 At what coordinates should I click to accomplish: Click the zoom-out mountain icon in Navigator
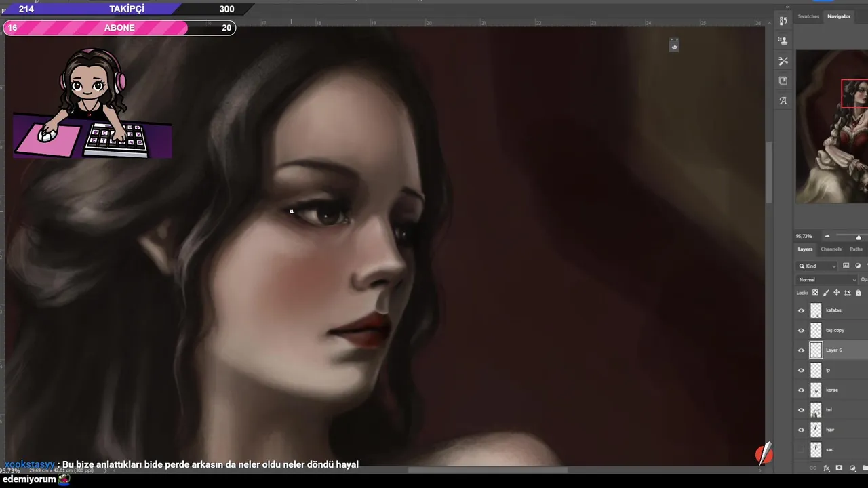pyautogui.click(x=827, y=236)
